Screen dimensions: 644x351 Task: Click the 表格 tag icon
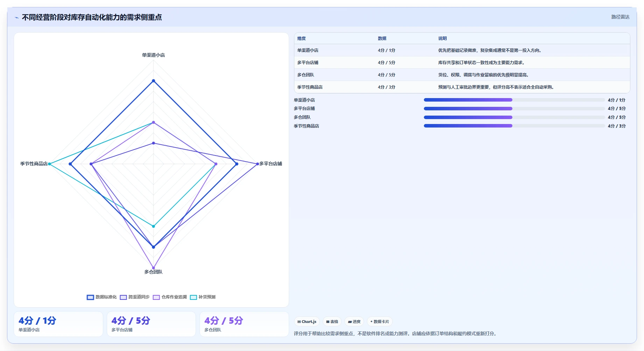coord(328,322)
